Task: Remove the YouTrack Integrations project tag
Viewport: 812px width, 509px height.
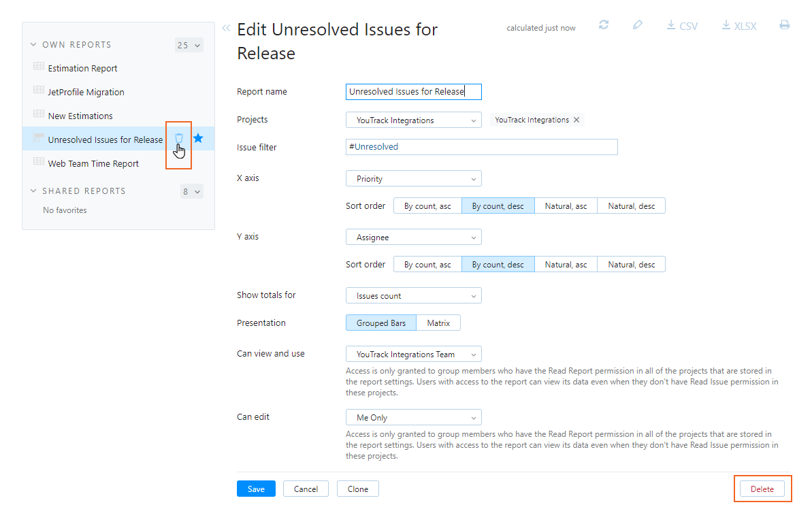Action: pos(576,120)
